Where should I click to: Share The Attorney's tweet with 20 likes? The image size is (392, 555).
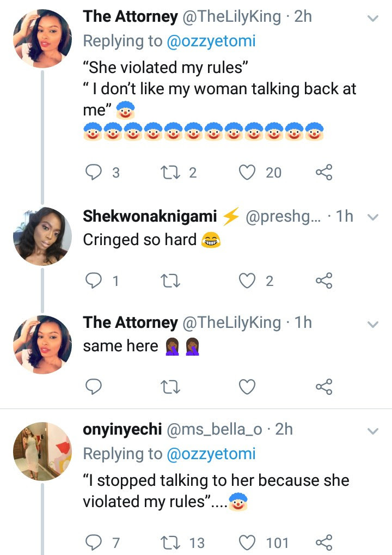[323, 173]
